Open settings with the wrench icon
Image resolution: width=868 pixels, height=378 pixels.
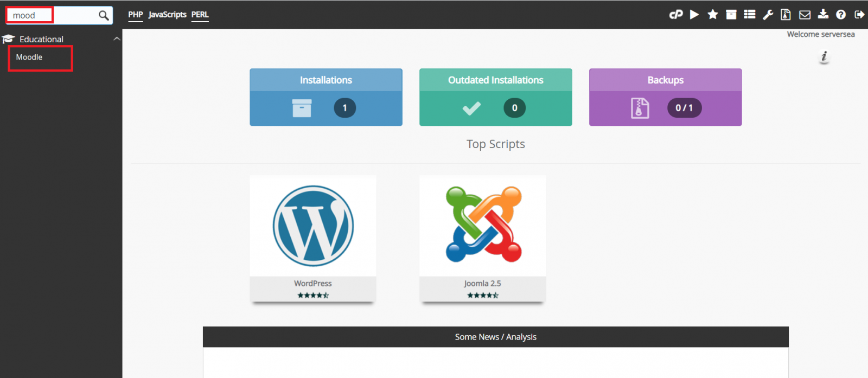pyautogui.click(x=768, y=15)
